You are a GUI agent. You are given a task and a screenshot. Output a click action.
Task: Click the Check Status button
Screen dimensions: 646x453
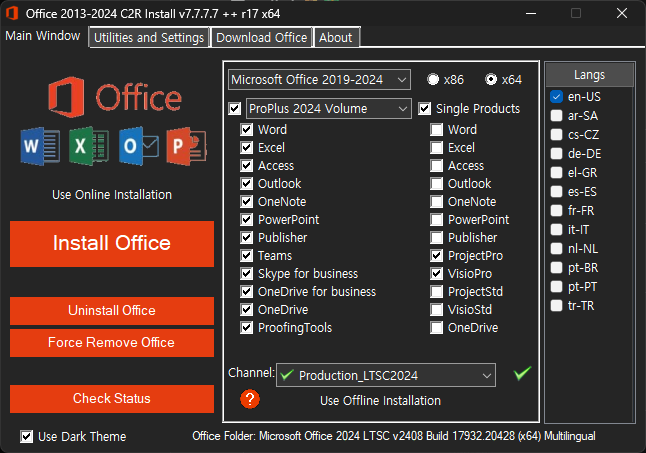(x=112, y=399)
